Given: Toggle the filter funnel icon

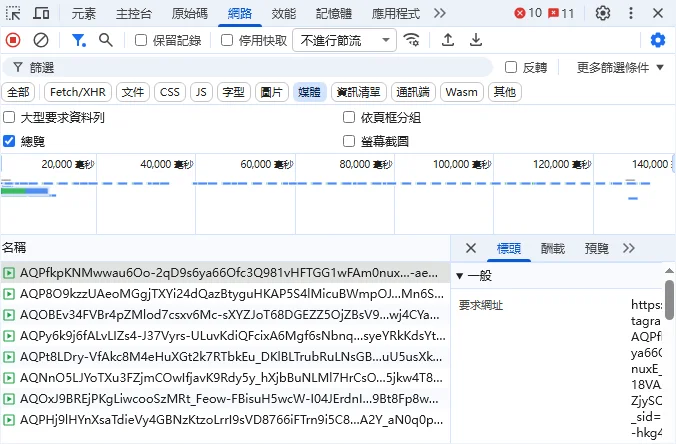Looking at the screenshot, I should pyautogui.click(x=78, y=40).
